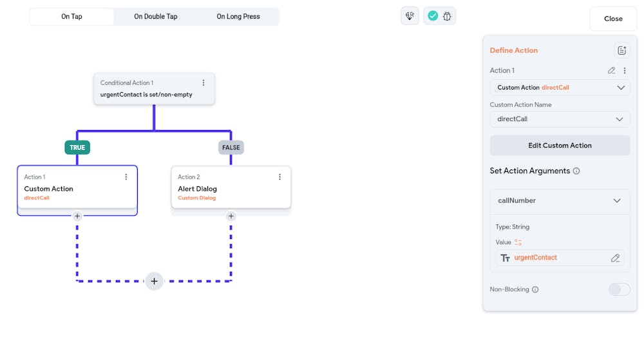Click the bug debug icon in toolbar
The height and width of the screenshot is (353, 644).
click(447, 16)
